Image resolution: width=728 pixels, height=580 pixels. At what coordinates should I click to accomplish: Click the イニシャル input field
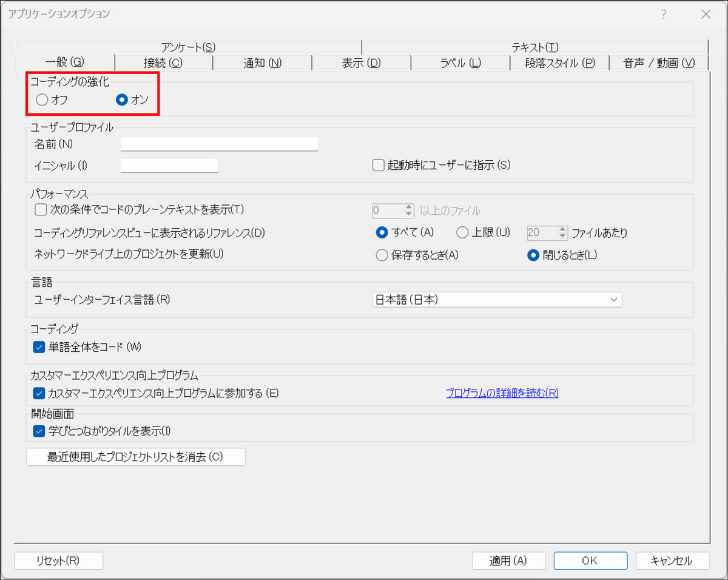169,165
